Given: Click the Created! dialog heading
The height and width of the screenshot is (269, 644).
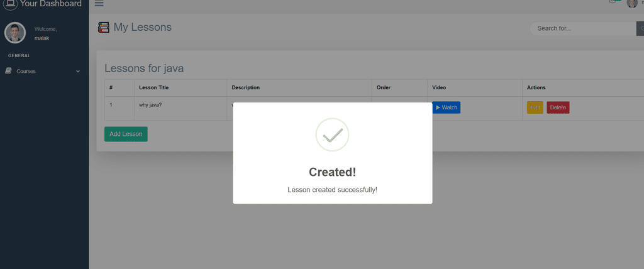Looking at the screenshot, I should pos(332,172).
